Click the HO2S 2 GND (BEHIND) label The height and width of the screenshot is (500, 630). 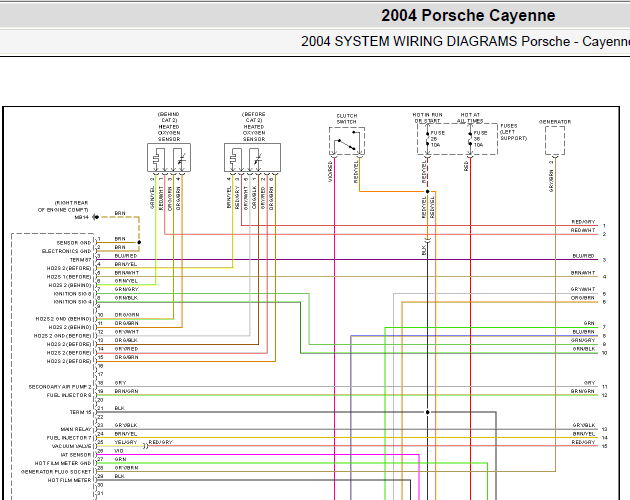pos(63,319)
